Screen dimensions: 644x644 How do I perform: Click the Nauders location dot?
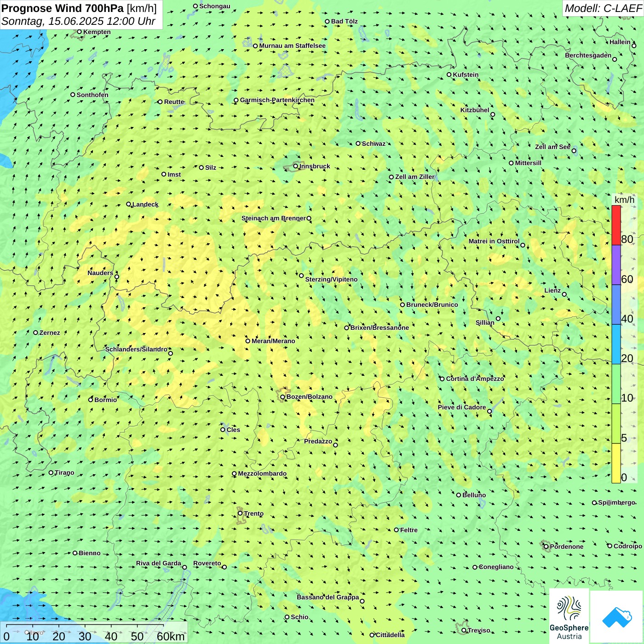click(x=117, y=276)
